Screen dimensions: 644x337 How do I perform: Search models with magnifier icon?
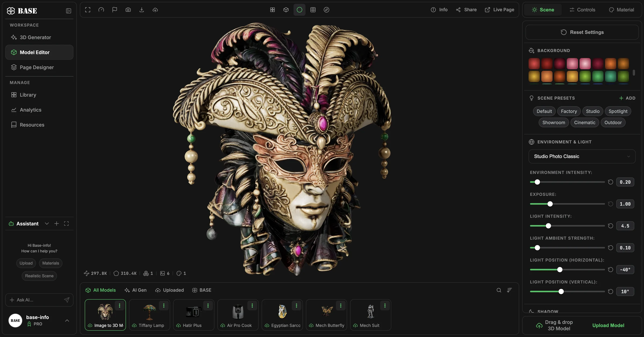(499, 290)
